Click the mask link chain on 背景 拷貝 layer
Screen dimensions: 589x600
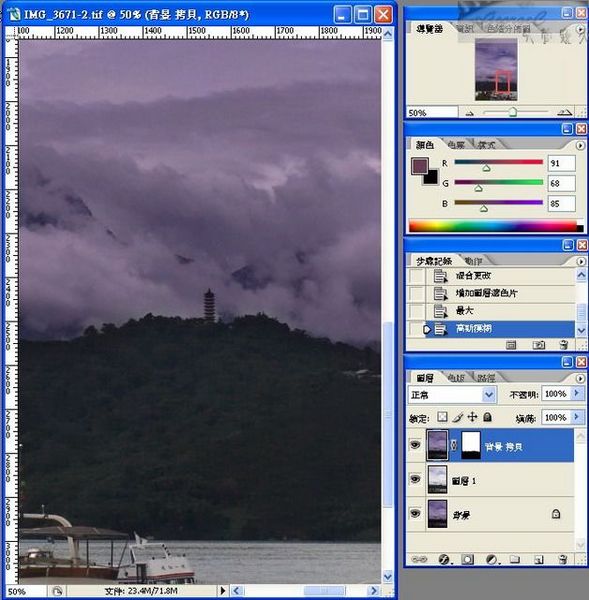(x=454, y=445)
